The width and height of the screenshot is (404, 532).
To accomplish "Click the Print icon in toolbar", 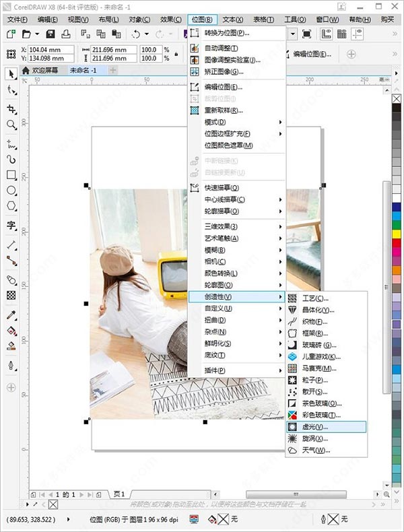I will click(66, 34).
